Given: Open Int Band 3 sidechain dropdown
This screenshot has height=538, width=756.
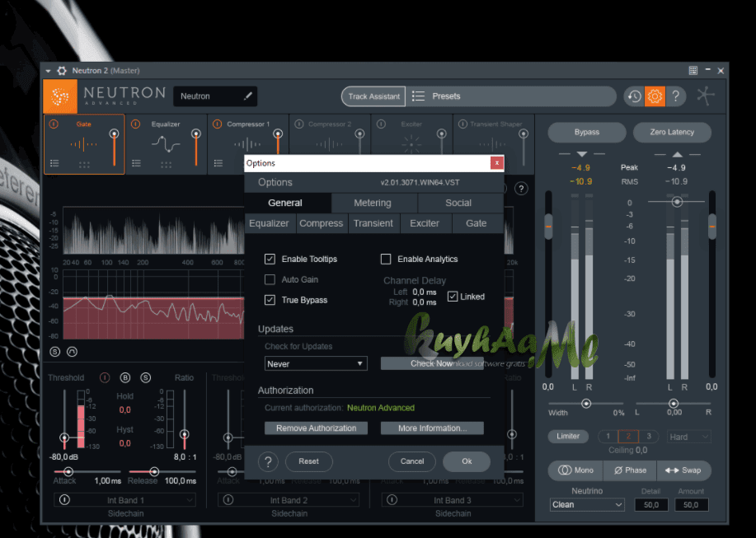Looking at the screenshot, I should pos(453,500).
